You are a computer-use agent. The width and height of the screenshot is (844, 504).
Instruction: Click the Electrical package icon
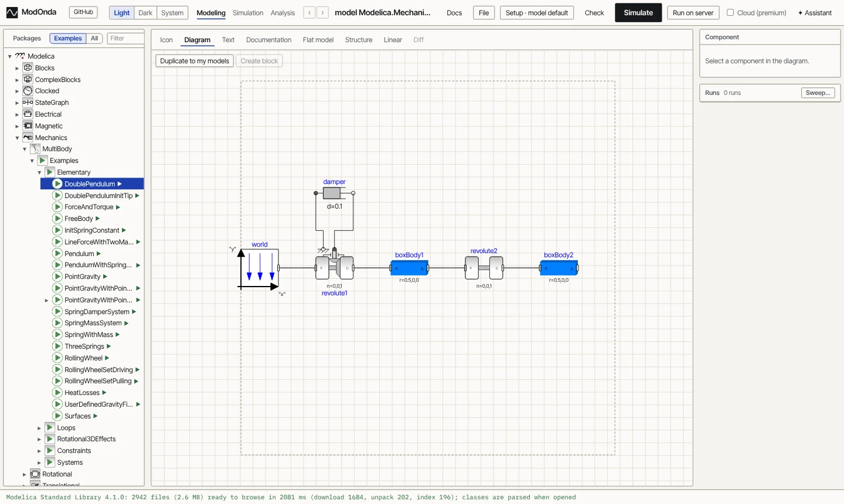point(28,114)
